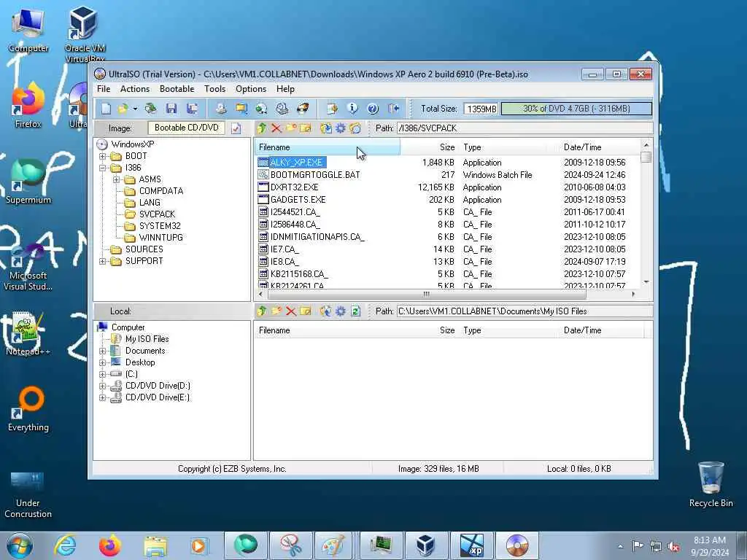
Task: Open the Bootable menu
Action: (x=177, y=89)
